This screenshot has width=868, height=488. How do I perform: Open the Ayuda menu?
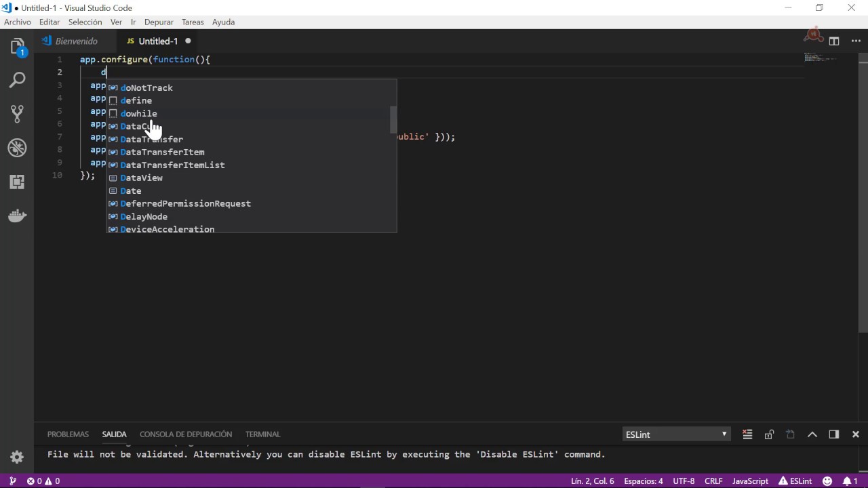coord(223,22)
